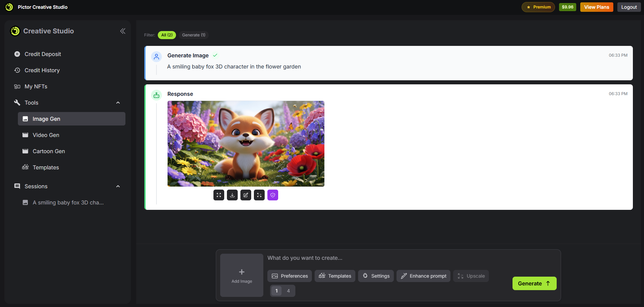644x307 pixels.
Task: Open the Preferences options in prompt bar
Action: [x=290, y=276]
